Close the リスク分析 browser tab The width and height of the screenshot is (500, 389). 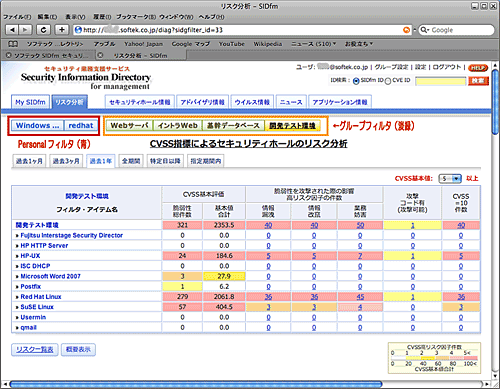click(x=100, y=55)
